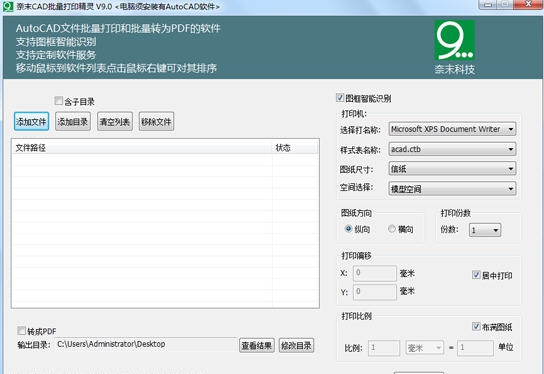Enable the 转成PDF checkbox
Screen dimensions: 544x374
(x=22, y=330)
